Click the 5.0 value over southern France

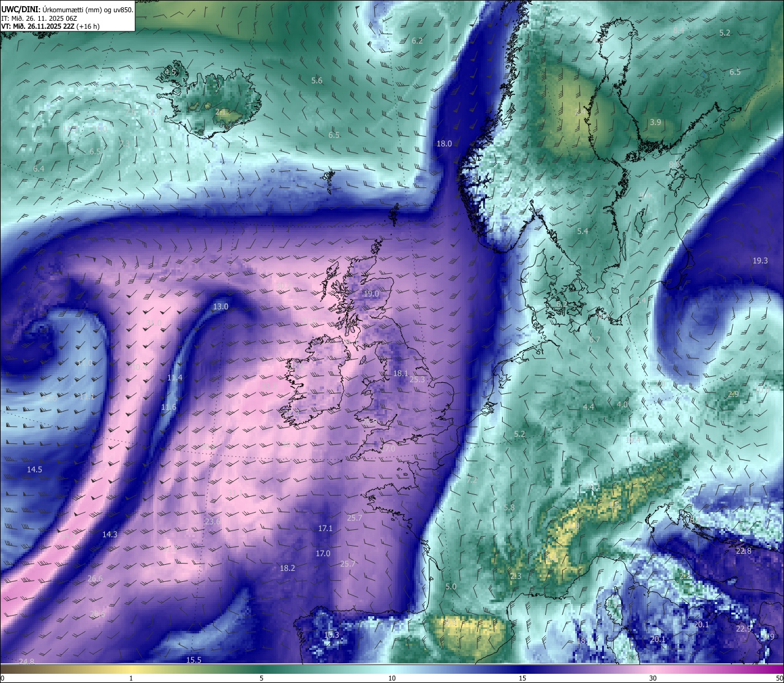click(451, 586)
